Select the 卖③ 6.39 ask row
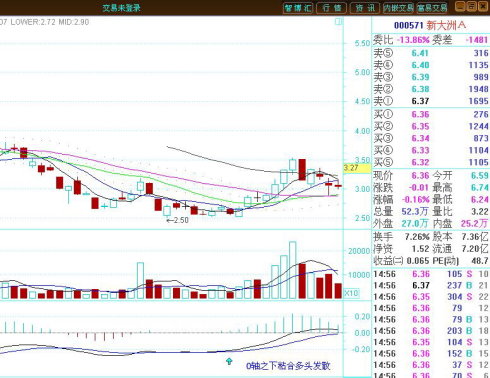Image resolution: width=490 pixels, height=378 pixels. coord(431,77)
